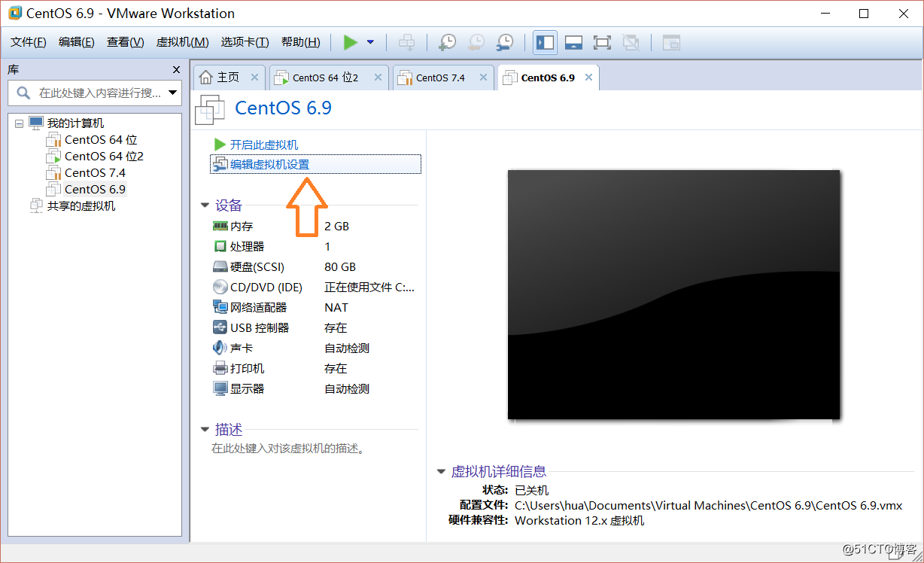The image size is (924, 563).
Task: Click the 已关机 status text
Action: point(532,490)
